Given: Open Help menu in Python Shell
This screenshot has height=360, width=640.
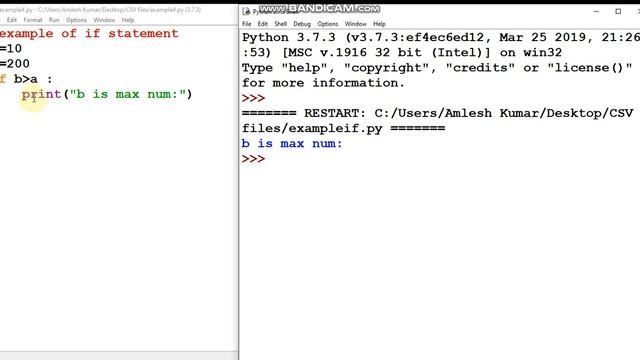Looking at the screenshot, I should pyautogui.click(x=379, y=24).
